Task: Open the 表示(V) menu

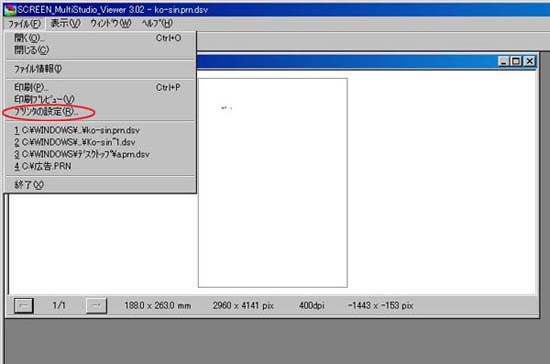Action: 65,23
